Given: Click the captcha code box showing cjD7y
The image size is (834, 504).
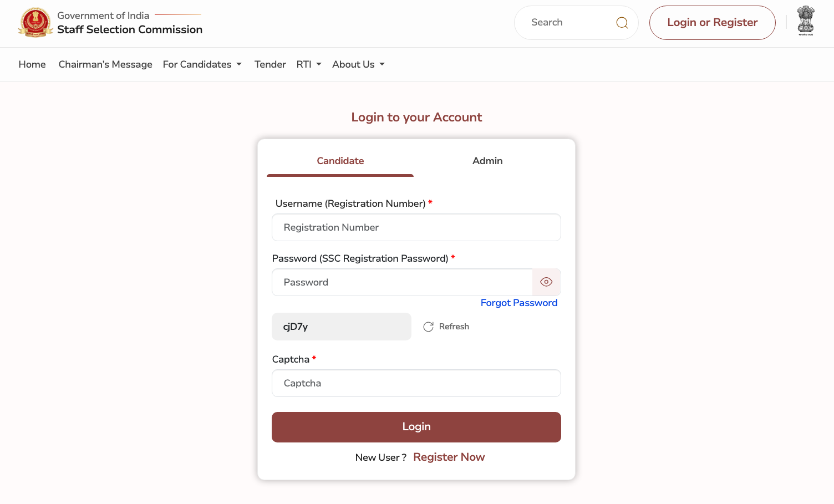Looking at the screenshot, I should pos(341,327).
